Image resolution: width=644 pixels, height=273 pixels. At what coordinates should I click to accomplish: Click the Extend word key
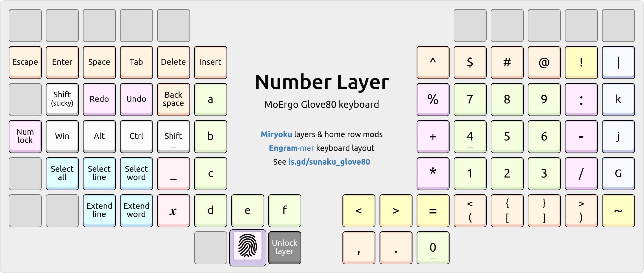pyautogui.click(x=136, y=211)
